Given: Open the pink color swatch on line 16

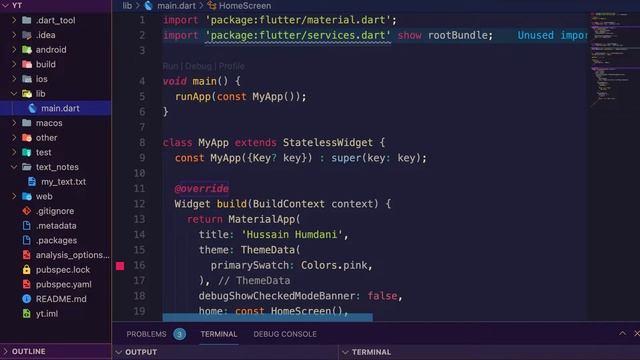Looking at the screenshot, I should [120, 266].
